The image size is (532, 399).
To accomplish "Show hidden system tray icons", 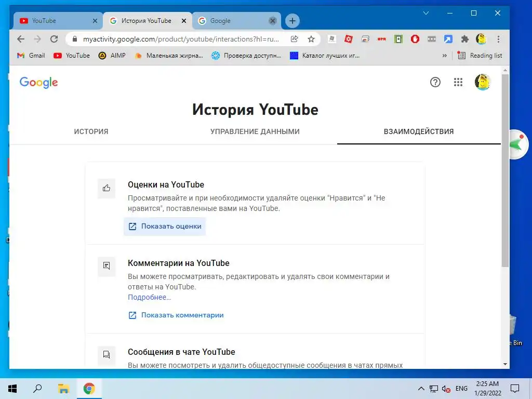I will (x=421, y=389).
